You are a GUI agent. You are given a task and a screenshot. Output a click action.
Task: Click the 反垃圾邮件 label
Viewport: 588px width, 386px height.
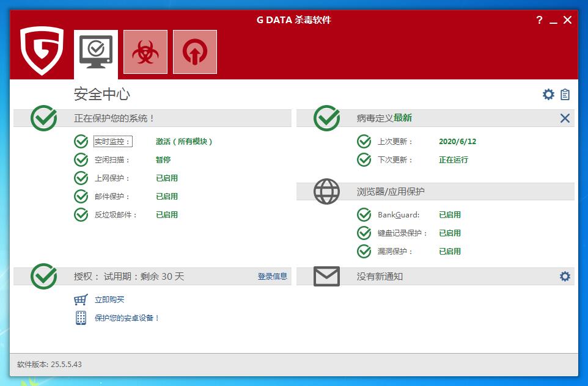(x=116, y=215)
